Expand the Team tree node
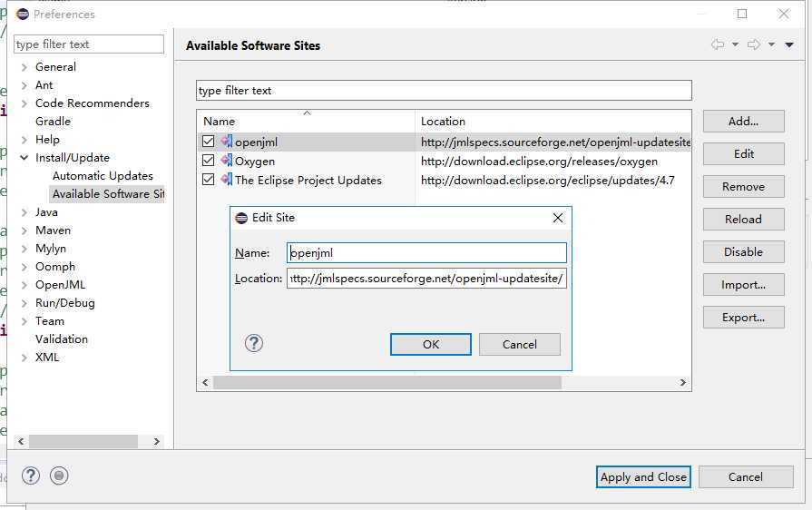This screenshot has width=812, height=510. [24, 321]
